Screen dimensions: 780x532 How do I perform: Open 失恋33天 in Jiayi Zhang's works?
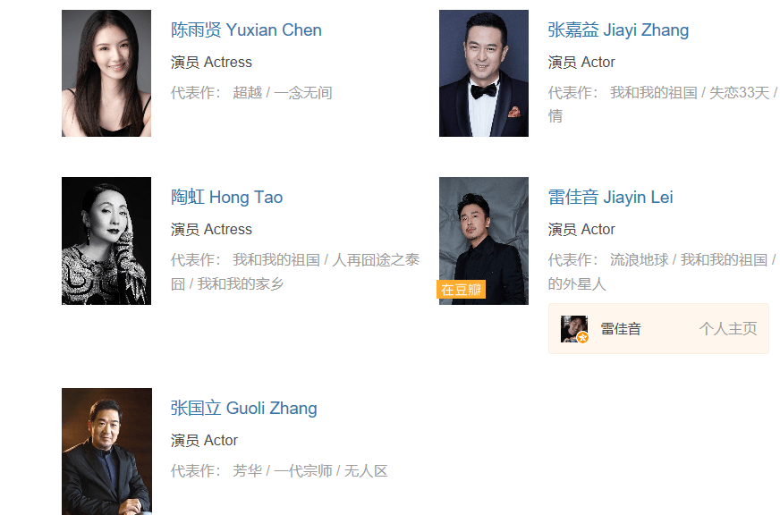(x=739, y=93)
